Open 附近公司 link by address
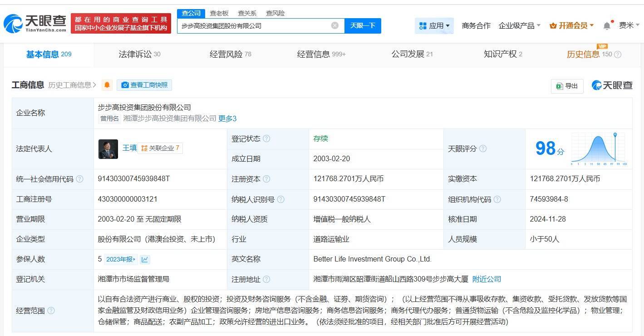This screenshot has height=336, width=644. coord(487,279)
